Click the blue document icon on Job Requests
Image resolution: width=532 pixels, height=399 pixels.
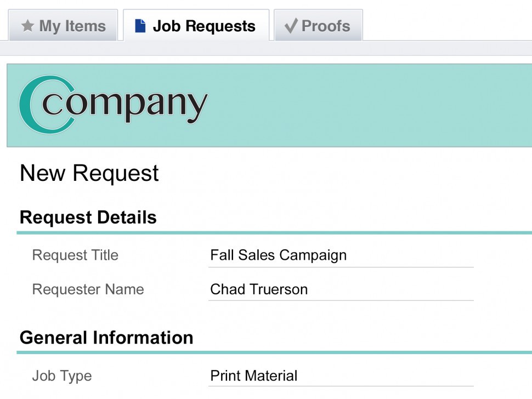140,26
